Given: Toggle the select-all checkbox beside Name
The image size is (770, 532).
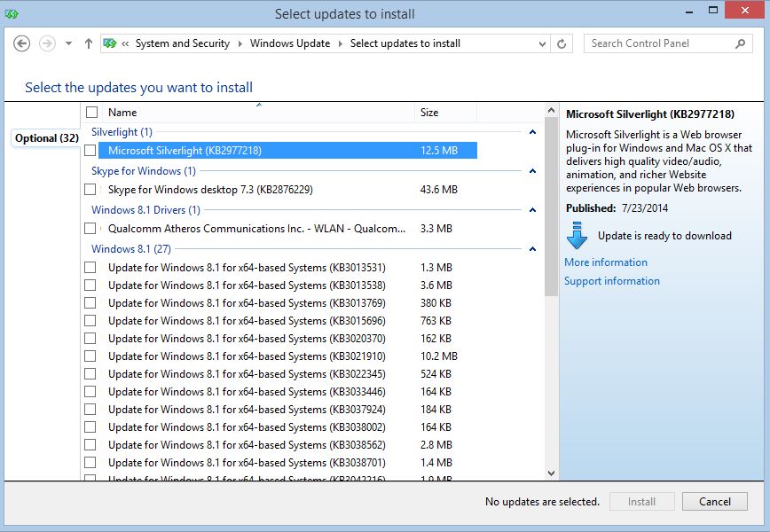Looking at the screenshot, I should click(91, 113).
